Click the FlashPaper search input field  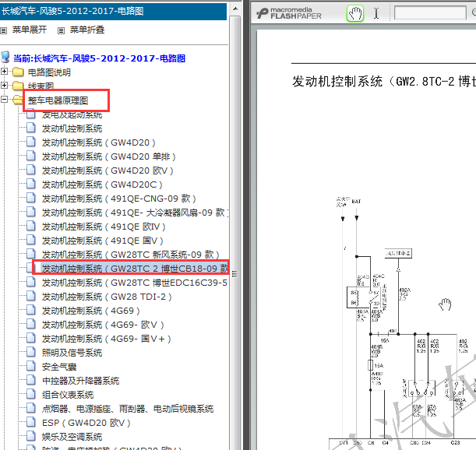pyautogui.click(x=430, y=12)
